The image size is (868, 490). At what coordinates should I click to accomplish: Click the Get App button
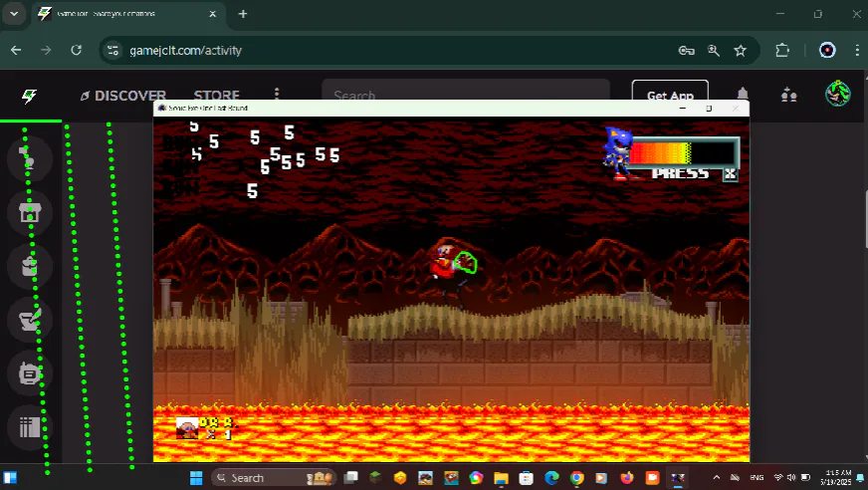pos(670,93)
